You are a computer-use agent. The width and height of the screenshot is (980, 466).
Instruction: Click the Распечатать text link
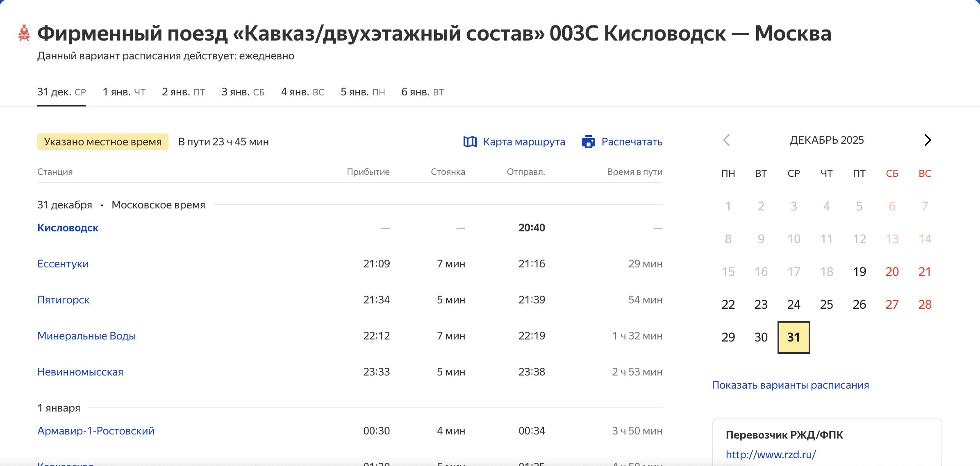632,142
